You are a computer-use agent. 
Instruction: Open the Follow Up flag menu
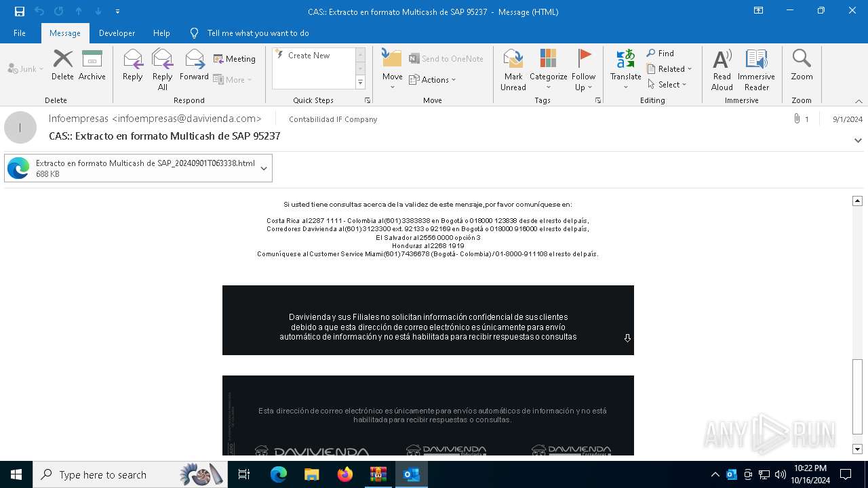pyautogui.click(x=583, y=69)
